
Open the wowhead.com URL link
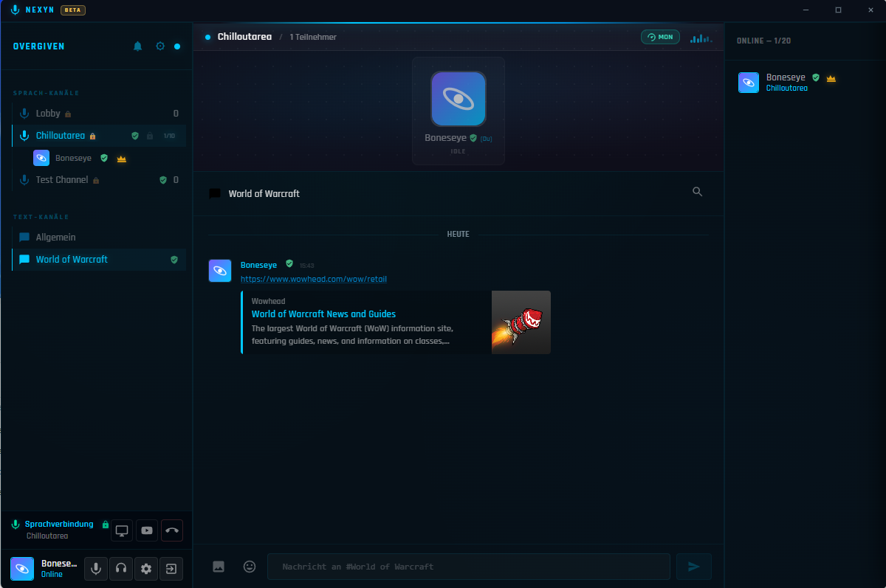click(x=314, y=279)
